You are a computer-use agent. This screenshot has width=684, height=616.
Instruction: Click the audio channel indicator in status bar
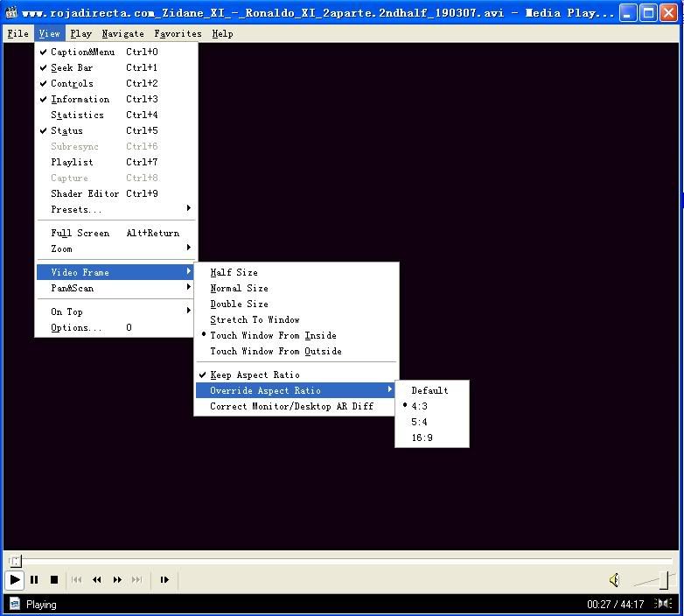click(x=663, y=604)
